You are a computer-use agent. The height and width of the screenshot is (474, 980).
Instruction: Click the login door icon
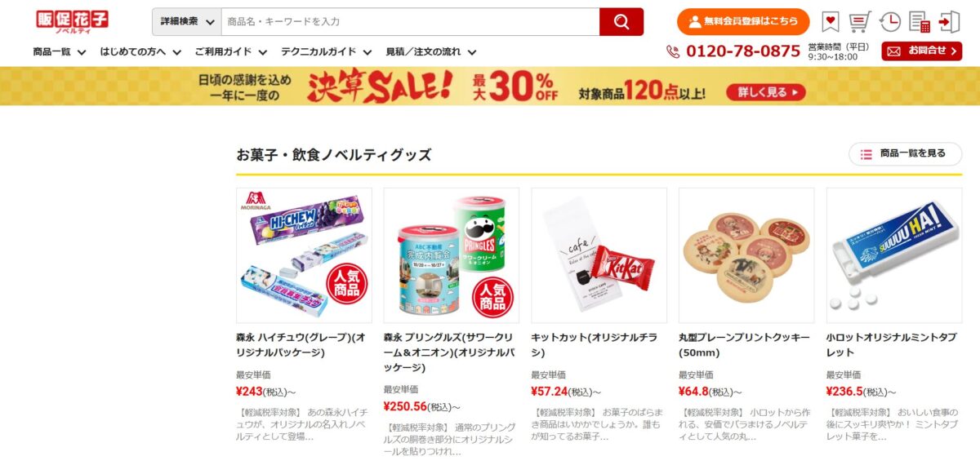point(949,22)
